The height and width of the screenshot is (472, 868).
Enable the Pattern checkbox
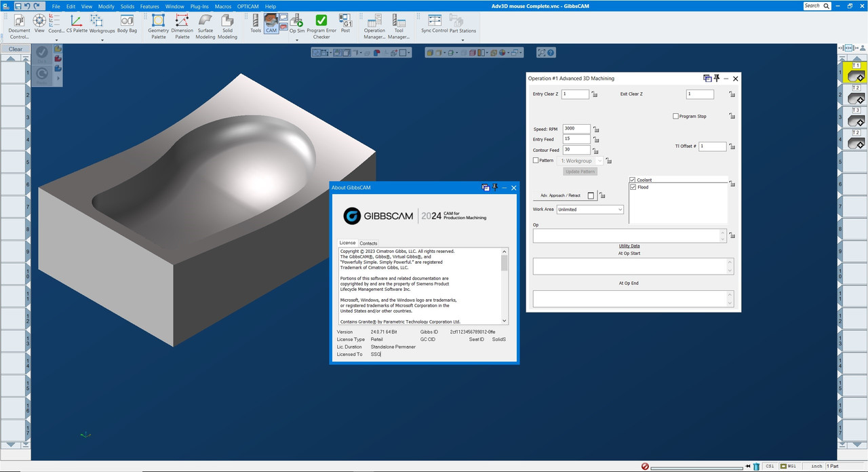[536, 161]
